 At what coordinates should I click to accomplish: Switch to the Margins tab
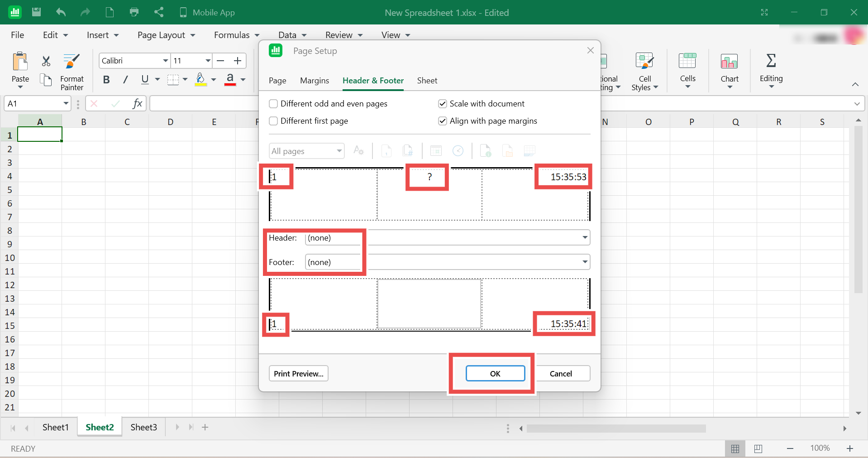coord(315,81)
